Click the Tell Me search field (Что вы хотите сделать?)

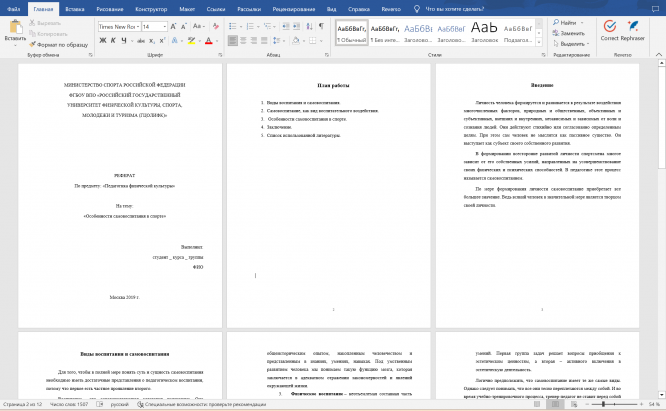coord(454,9)
